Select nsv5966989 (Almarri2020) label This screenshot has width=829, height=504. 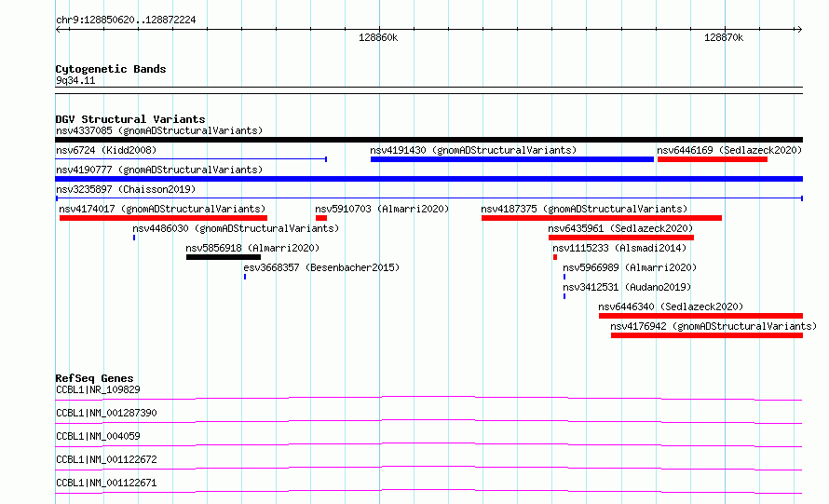(x=630, y=267)
